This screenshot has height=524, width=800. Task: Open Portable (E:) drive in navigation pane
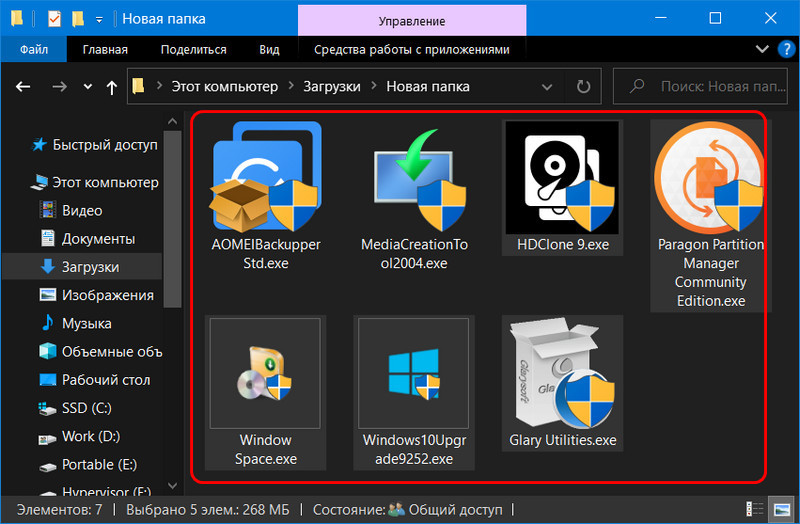pyautogui.click(x=88, y=464)
